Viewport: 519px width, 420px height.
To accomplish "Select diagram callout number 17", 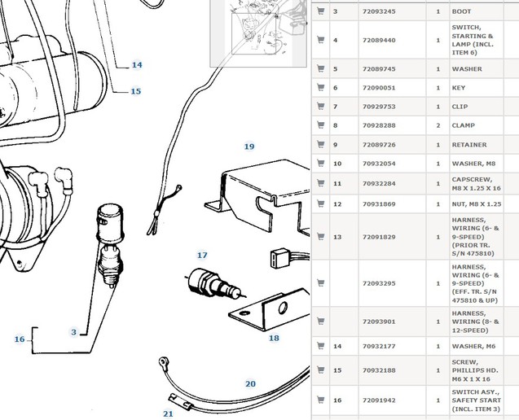I will [202, 256].
